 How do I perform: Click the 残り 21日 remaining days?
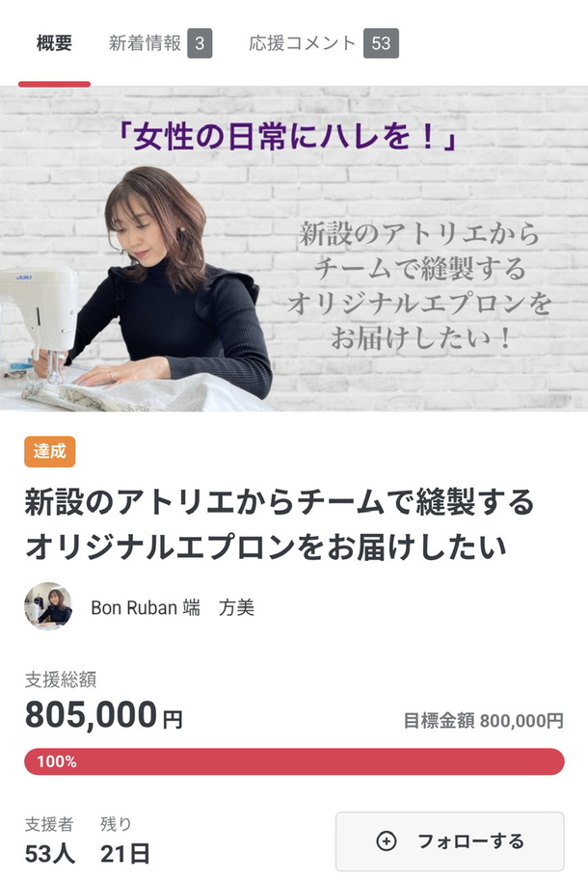point(124,840)
